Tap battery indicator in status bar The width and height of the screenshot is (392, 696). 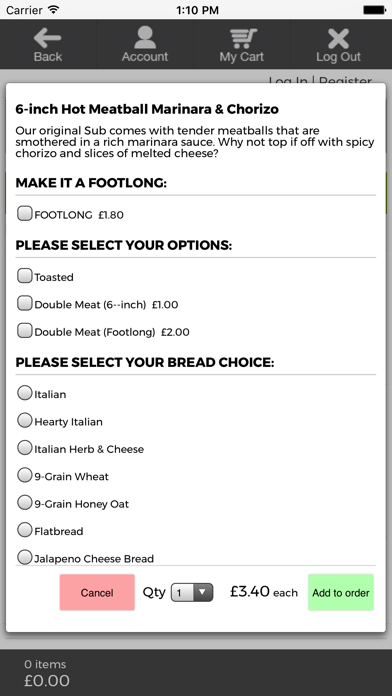tap(374, 9)
